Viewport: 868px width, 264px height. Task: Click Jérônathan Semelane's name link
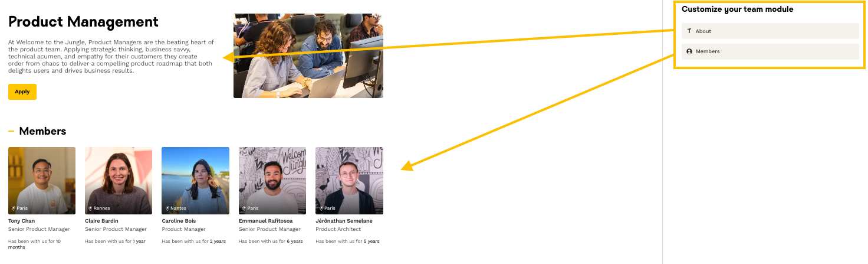click(344, 221)
